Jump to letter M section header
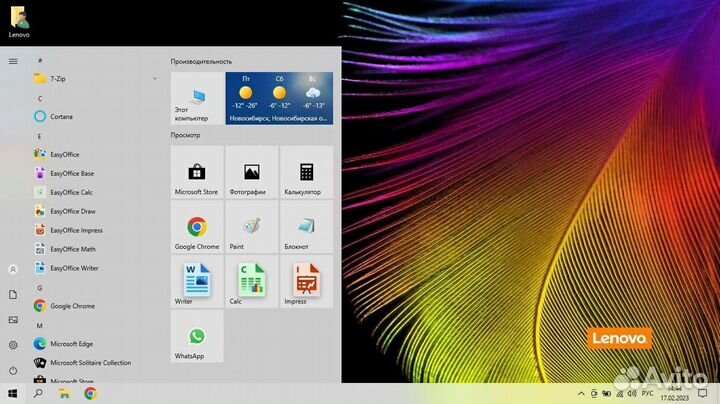 click(x=39, y=325)
